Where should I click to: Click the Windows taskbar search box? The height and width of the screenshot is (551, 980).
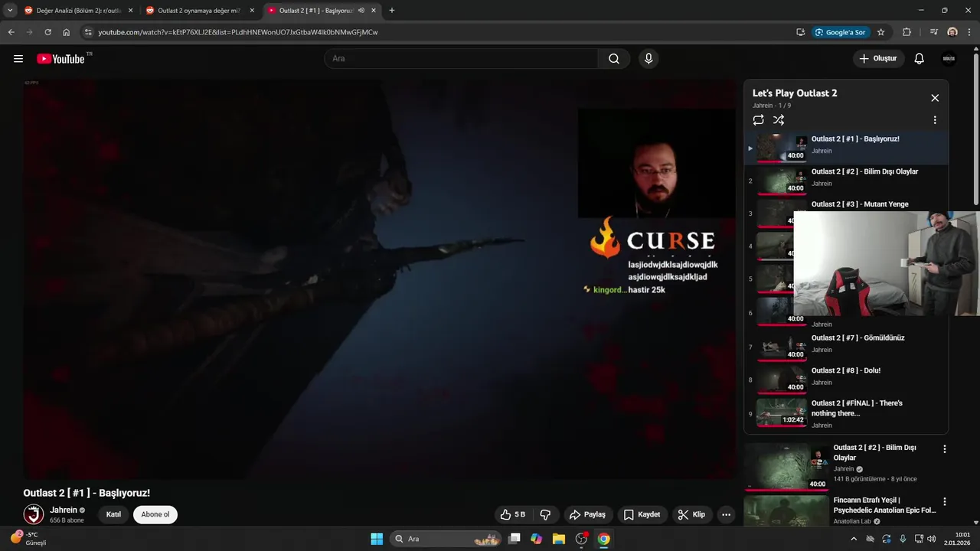coord(446,539)
